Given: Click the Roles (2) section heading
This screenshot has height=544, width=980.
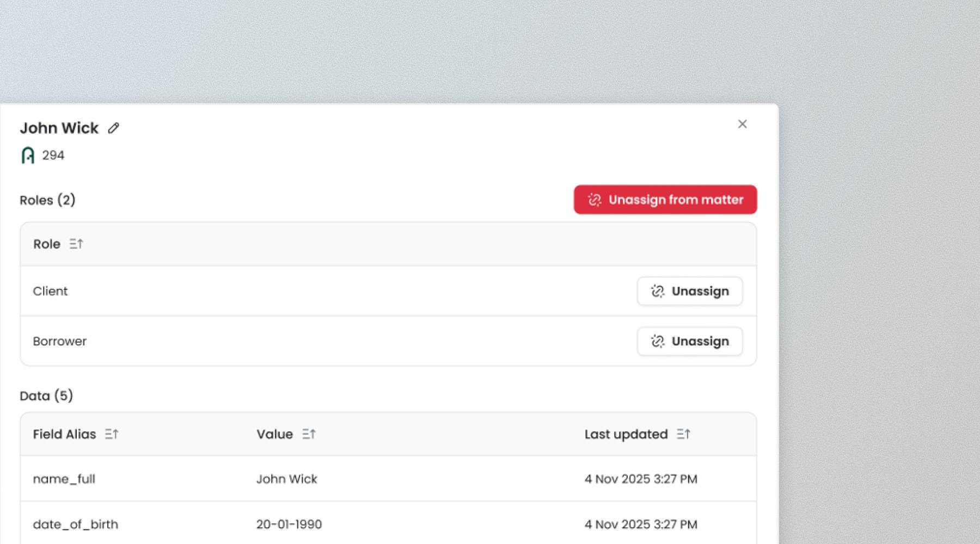Looking at the screenshot, I should pos(47,200).
